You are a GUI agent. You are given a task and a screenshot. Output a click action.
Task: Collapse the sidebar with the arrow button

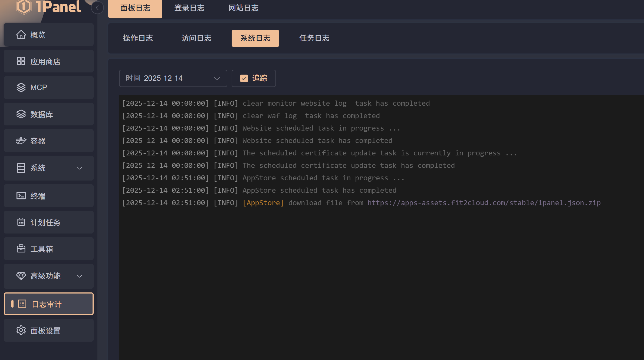(x=97, y=8)
